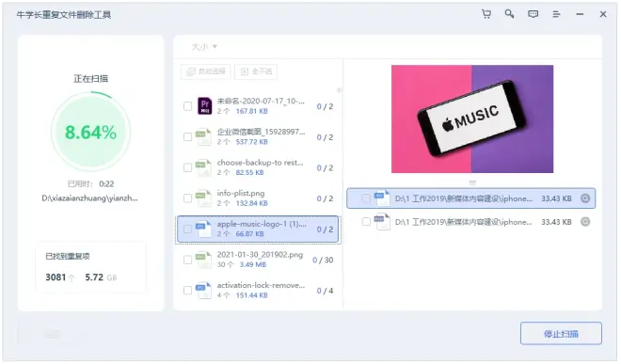Click the choose-backup-to rest PNG icon
The height and width of the screenshot is (364, 621).
[x=203, y=167]
